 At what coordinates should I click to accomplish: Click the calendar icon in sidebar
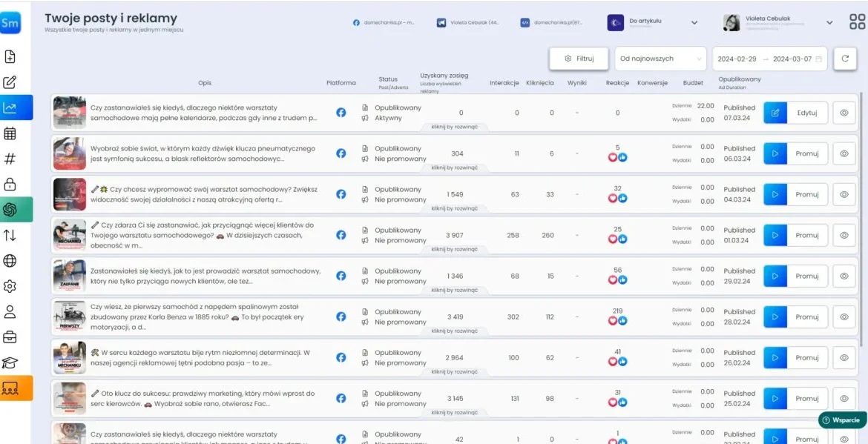[10, 133]
